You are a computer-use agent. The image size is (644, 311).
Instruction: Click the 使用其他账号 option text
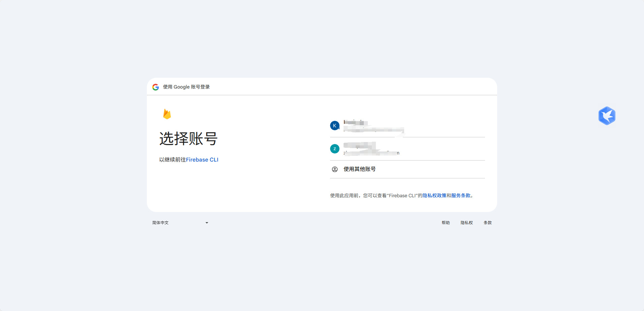(x=359, y=169)
